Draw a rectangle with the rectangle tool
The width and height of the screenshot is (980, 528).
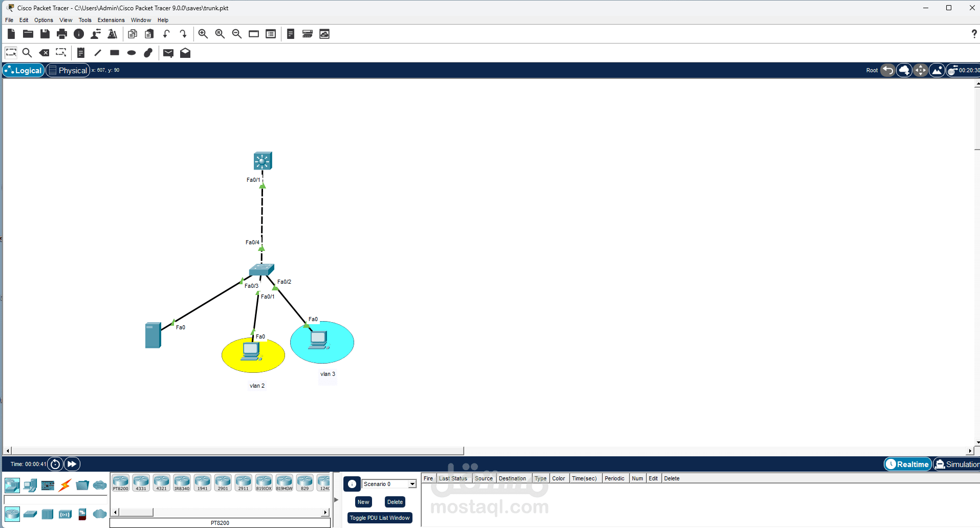tap(115, 52)
